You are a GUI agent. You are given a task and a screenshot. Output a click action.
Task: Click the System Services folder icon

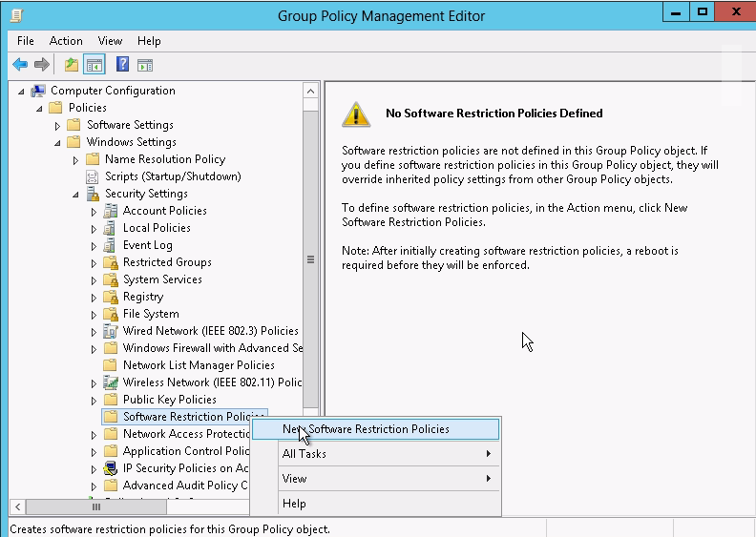111,279
